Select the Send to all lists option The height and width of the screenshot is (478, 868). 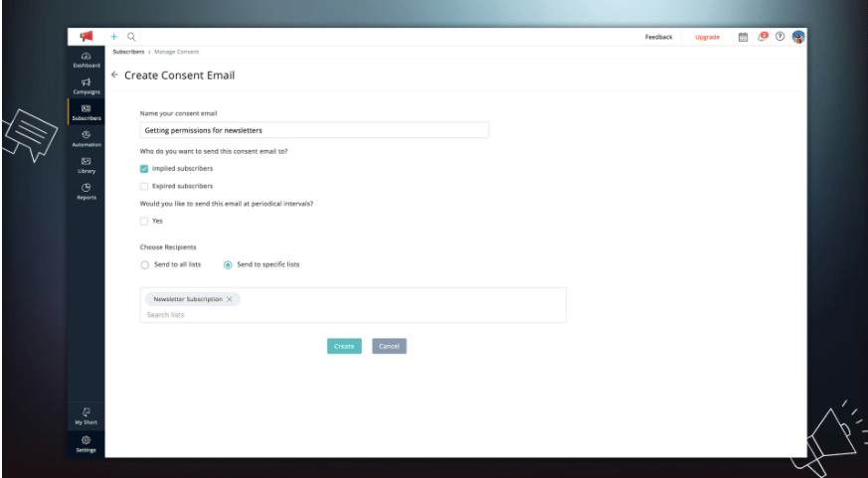tap(145, 264)
